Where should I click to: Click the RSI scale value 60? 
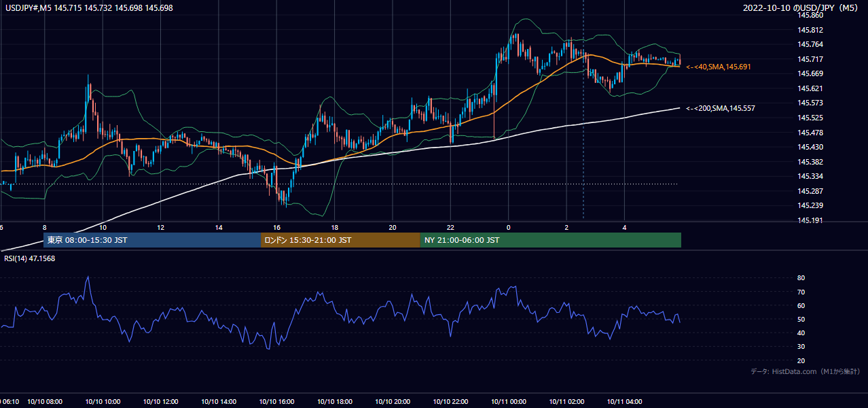801,305
